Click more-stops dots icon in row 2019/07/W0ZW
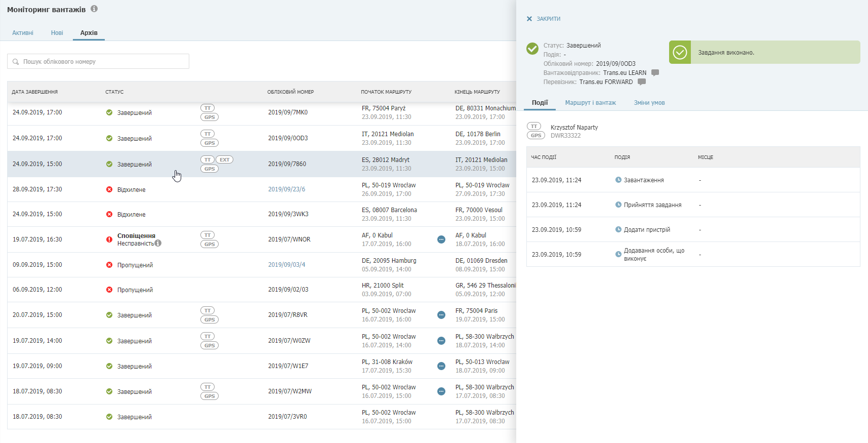The image size is (868, 443). (441, 341)
